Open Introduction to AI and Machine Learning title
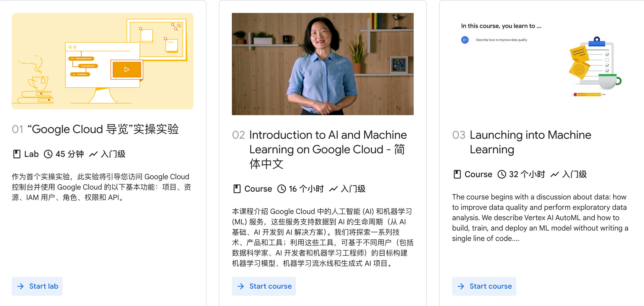The width and height of the screenshot is (644, 306). coord(328,149)
